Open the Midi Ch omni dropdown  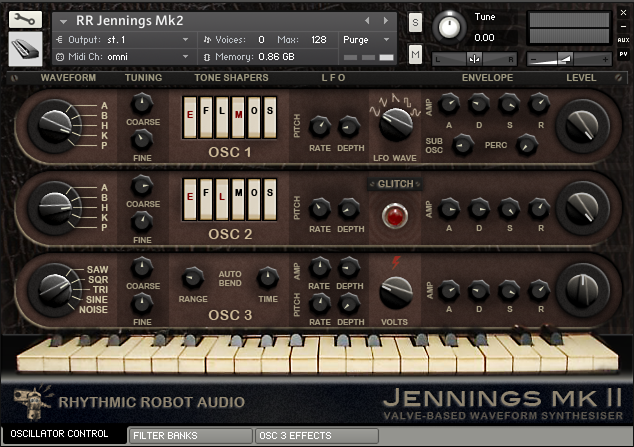(123, 57)
